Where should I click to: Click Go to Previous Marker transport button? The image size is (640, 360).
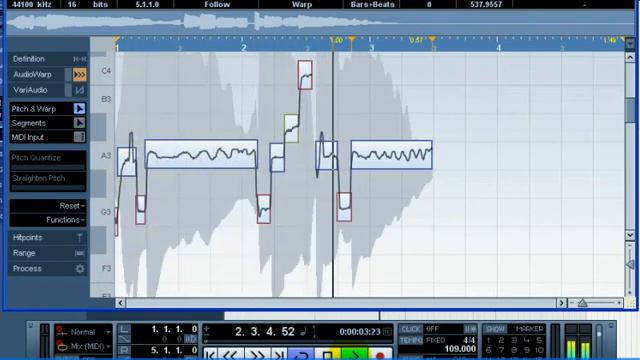tap(210, 355)
